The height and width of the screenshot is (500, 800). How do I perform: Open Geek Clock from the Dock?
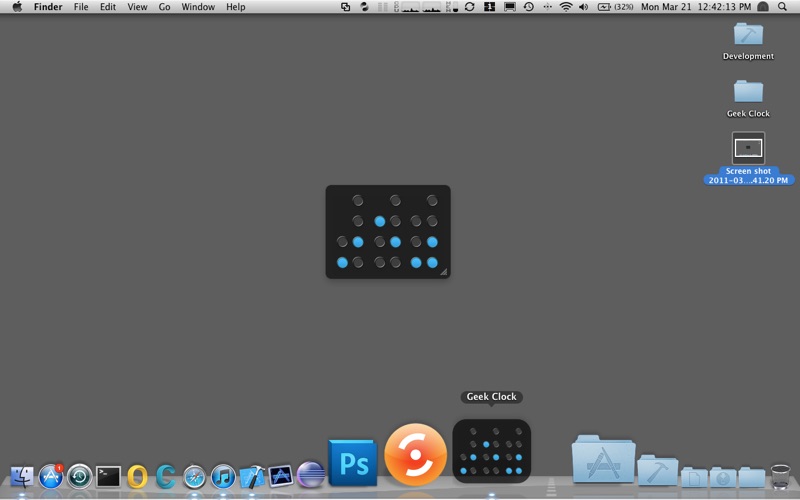point(491,451)
